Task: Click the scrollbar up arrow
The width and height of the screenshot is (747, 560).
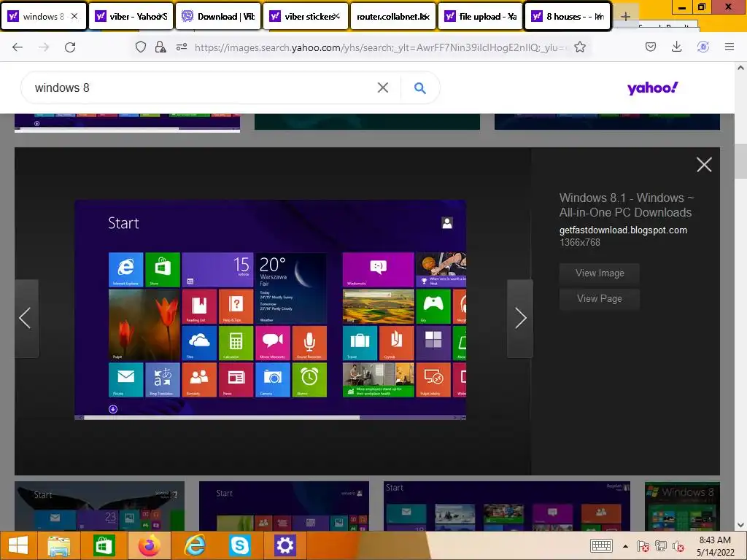Action: (x=741, y=68)
